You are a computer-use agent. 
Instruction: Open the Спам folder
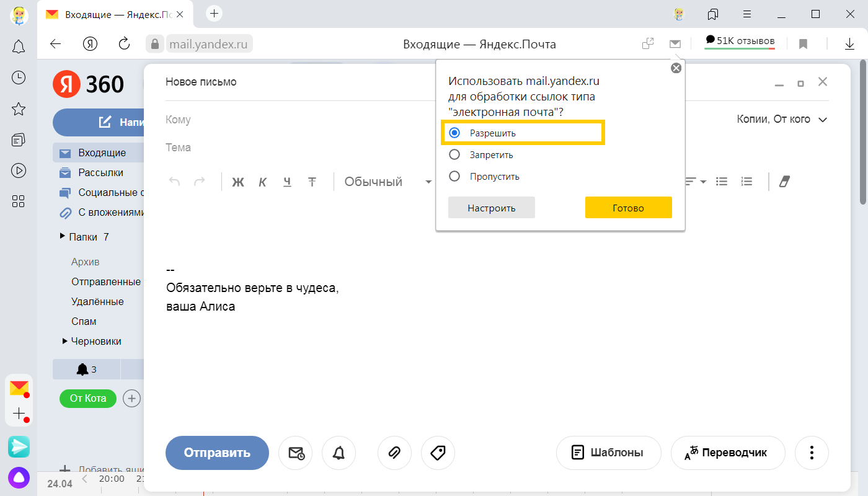tap(84, 321)
